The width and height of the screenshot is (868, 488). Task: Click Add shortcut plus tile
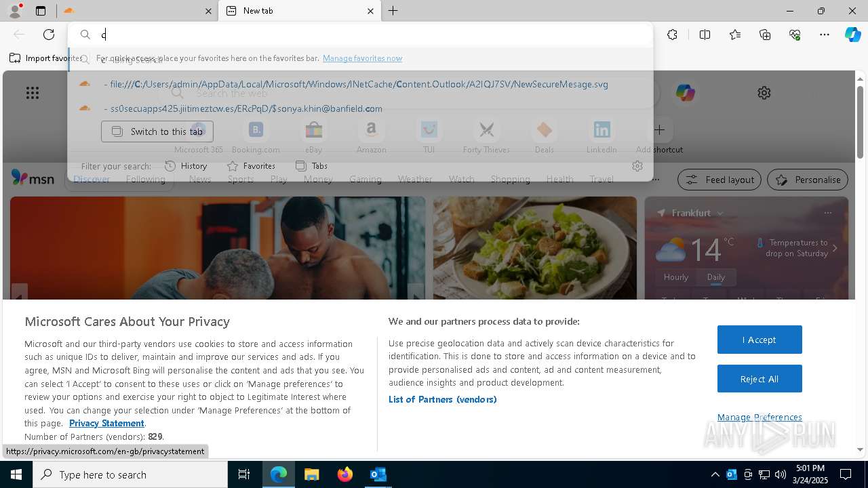tap(659, 129)
